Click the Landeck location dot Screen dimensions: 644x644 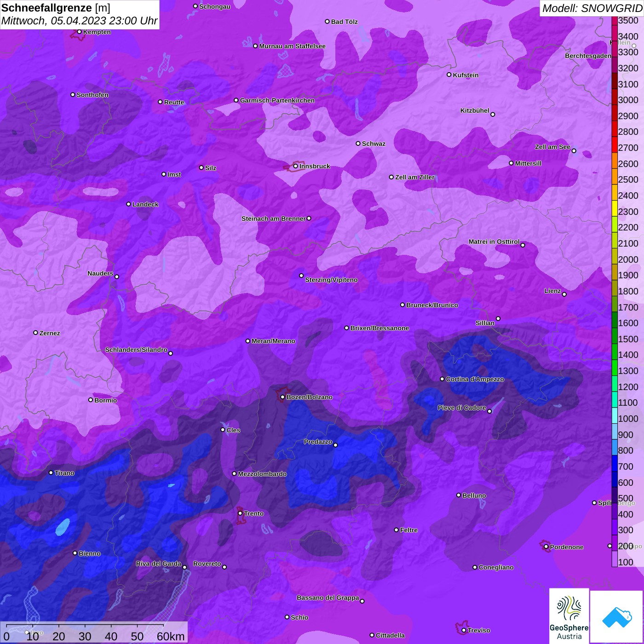click(128, 204)
